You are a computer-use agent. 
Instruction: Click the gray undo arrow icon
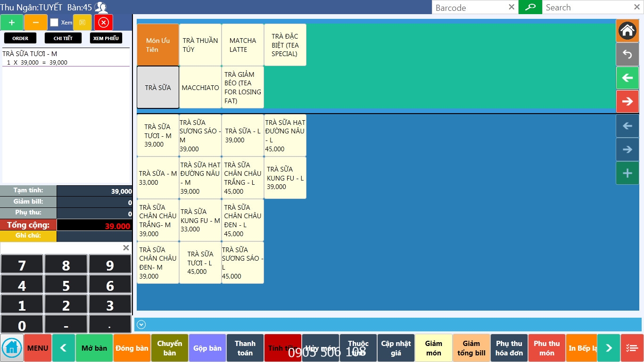(627, 54)
